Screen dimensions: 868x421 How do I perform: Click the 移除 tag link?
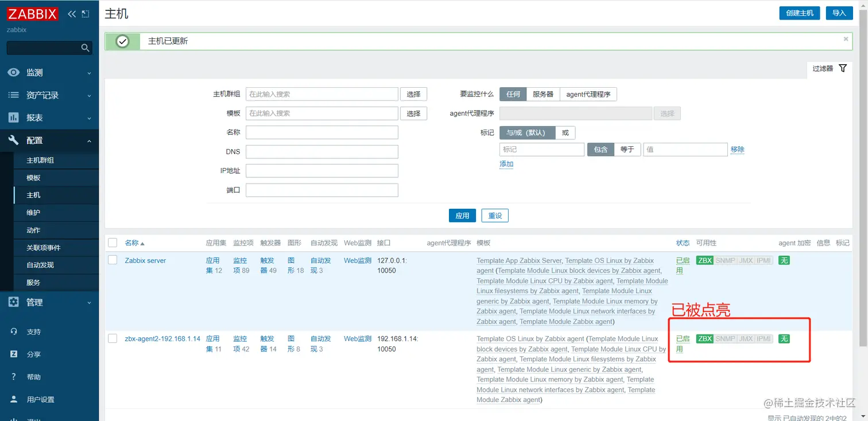[x=738, y=149]
